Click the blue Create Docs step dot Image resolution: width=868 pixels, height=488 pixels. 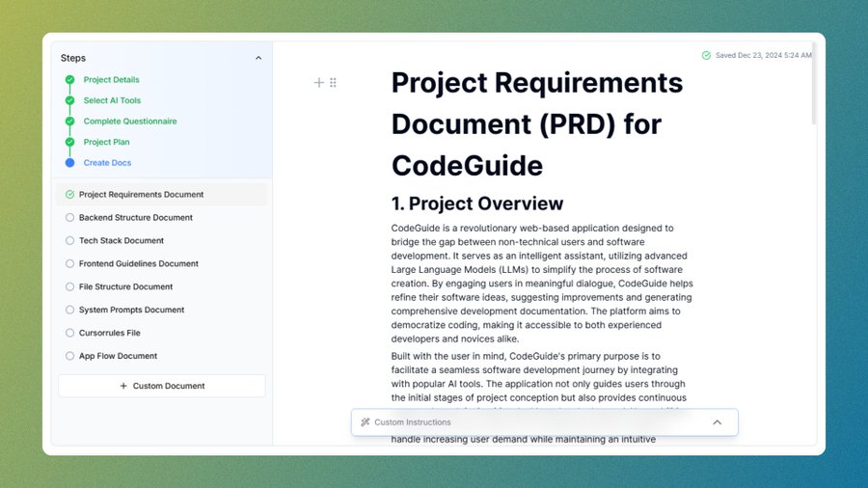click(69, 163)
